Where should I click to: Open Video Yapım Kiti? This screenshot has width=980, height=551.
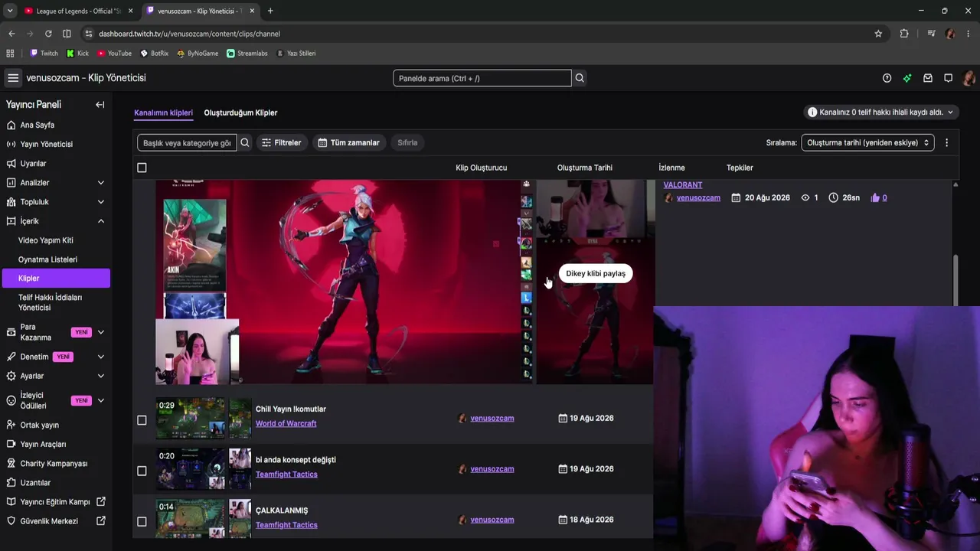(46, 240)
